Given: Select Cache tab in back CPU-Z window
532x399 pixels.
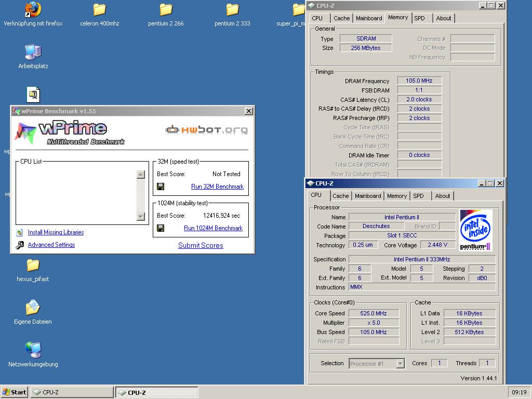Looking at the screenshot, I should tap(342, 18).
